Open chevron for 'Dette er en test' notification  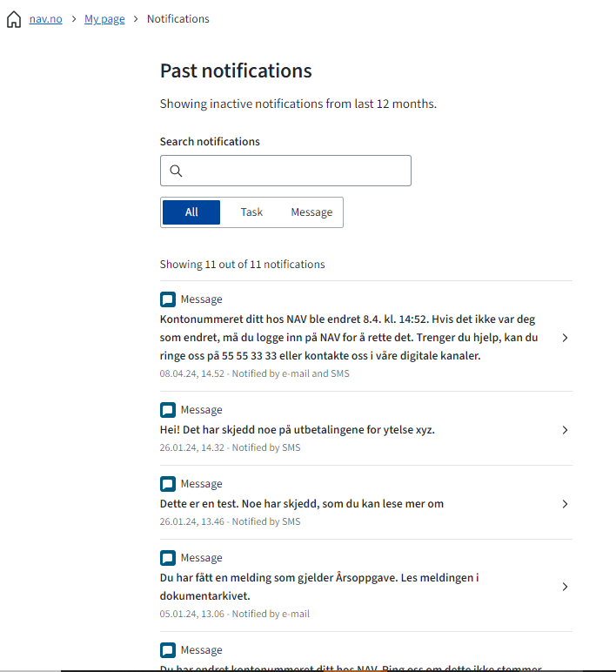(x=565, y=504)
